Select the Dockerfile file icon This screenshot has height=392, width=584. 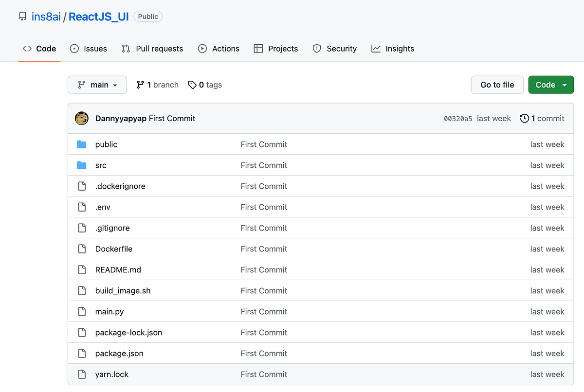click(x=81, y=249)
